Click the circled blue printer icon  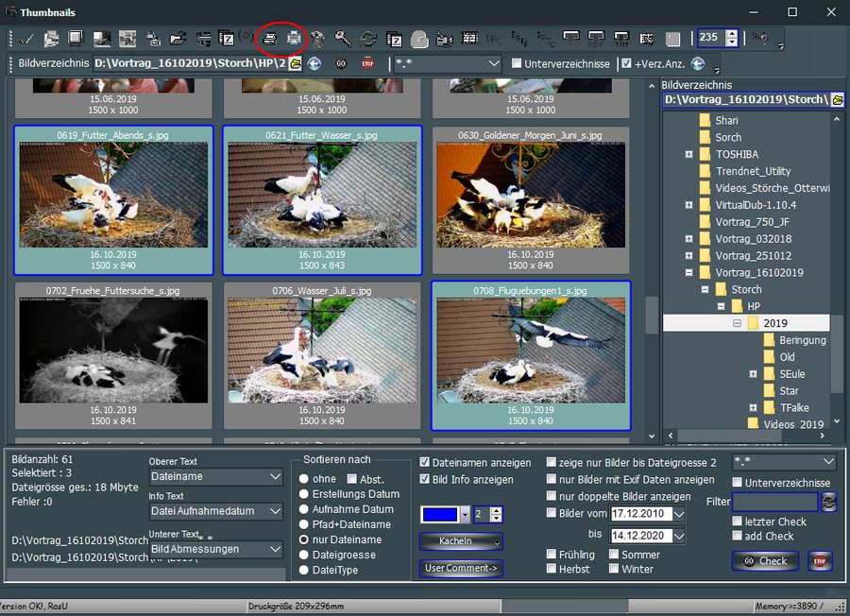click(295, 39)
